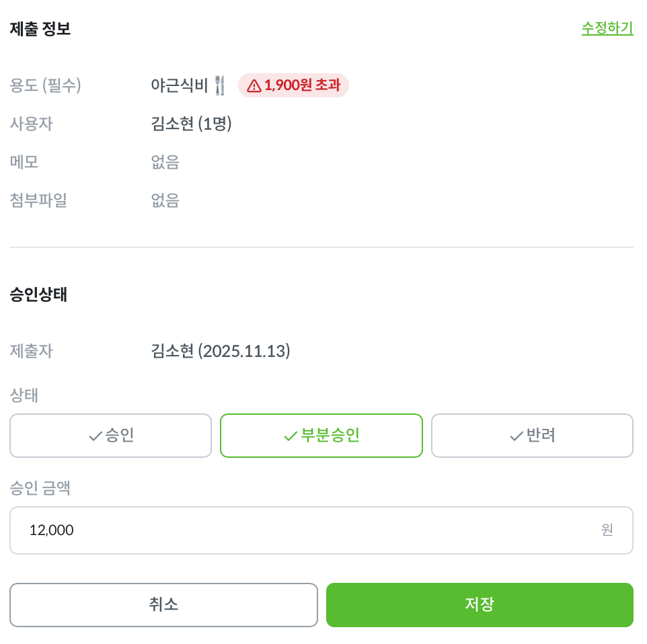The image size is (647, 644).
Task: Click the 없음 value next to 메모
Action: pyautogui.click(x=165, y=162)
